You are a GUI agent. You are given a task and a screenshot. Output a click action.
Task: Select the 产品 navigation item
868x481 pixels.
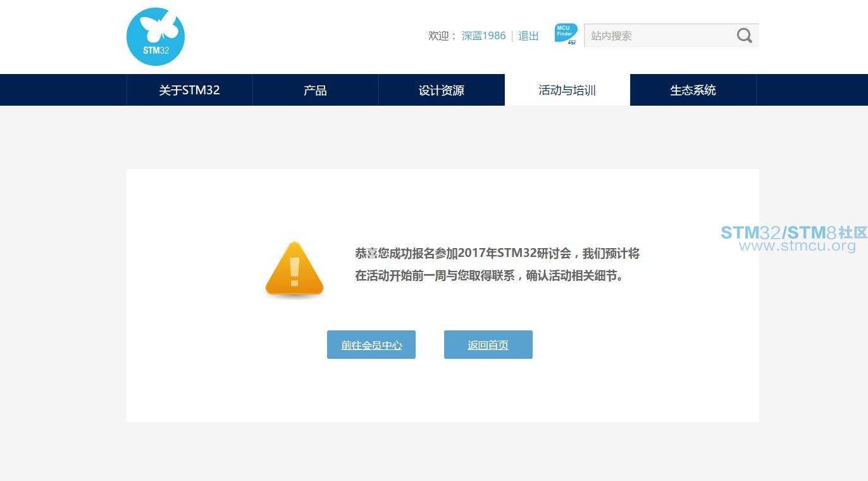tap(315, 91)
